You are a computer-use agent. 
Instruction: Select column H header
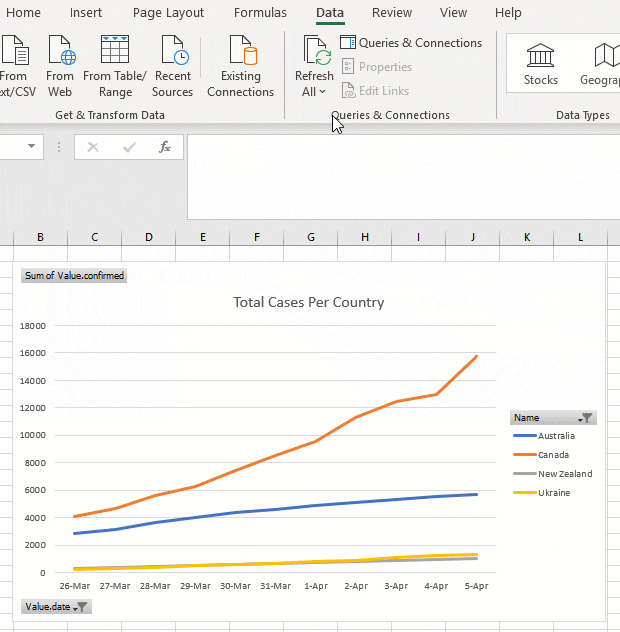coord(365,237)
